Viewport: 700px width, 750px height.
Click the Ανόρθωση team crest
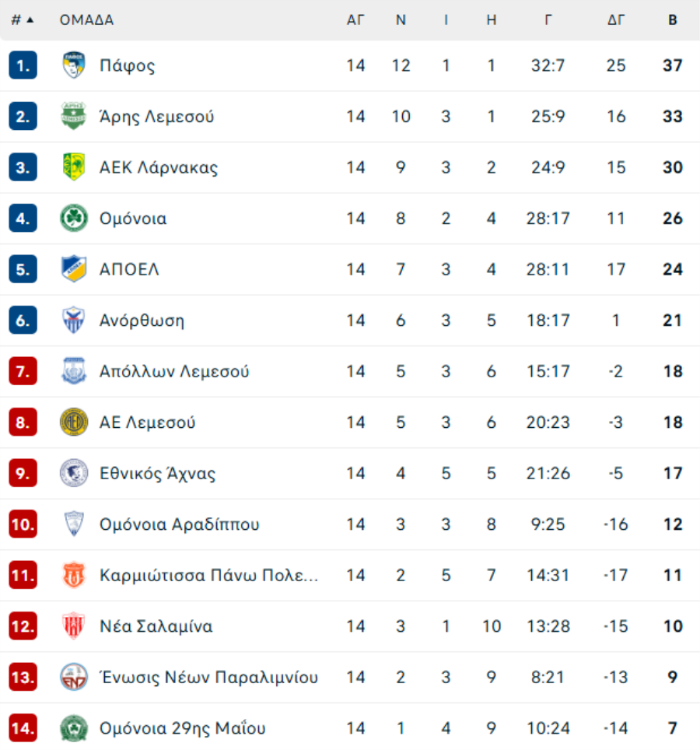[74, 320]
